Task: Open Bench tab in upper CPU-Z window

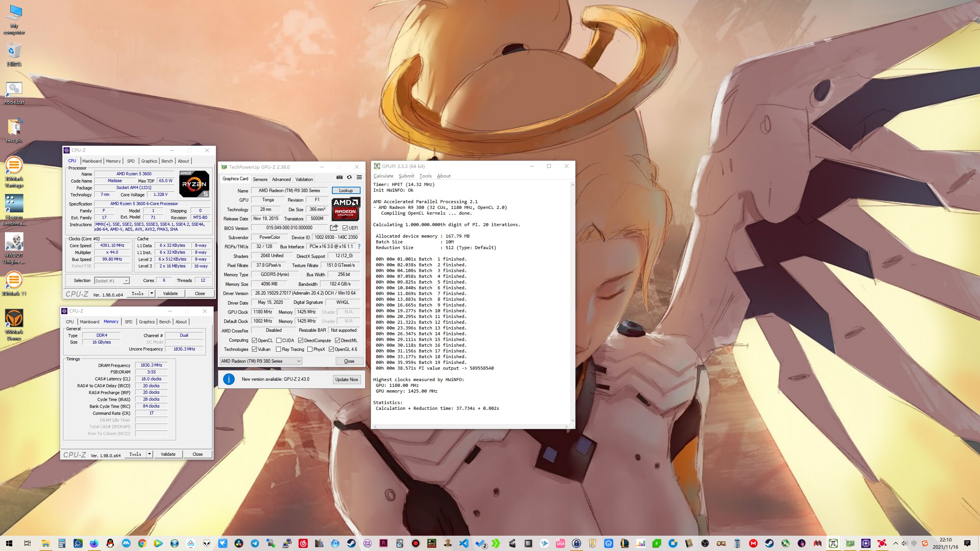Action: (x=167, y=161)
